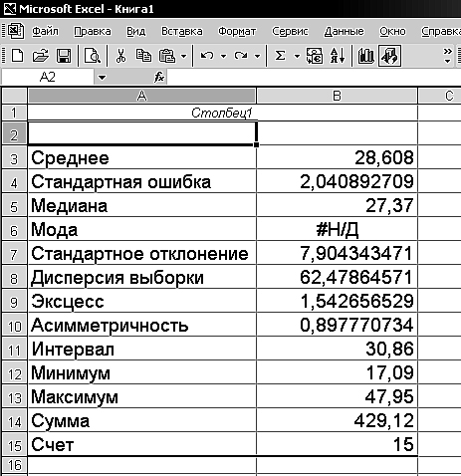Screen dimensions: 461x476
Task: Click the Select All corner button
Action: pos(14,96)
